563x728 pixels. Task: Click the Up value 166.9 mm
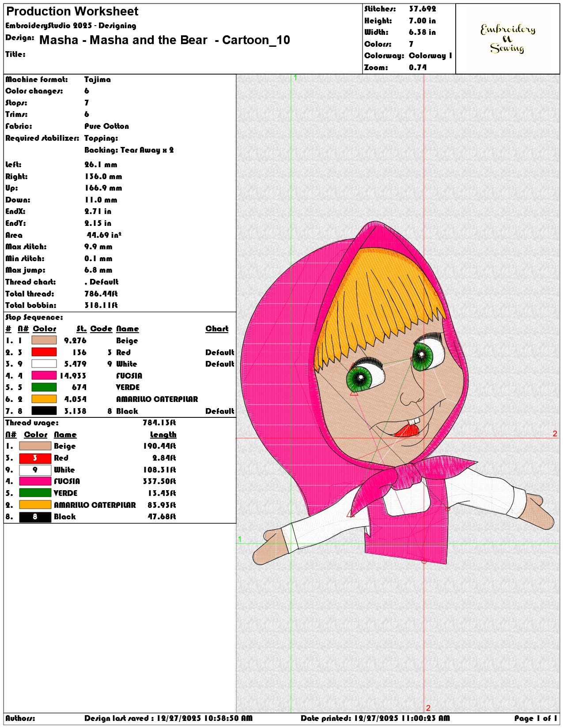103,188
